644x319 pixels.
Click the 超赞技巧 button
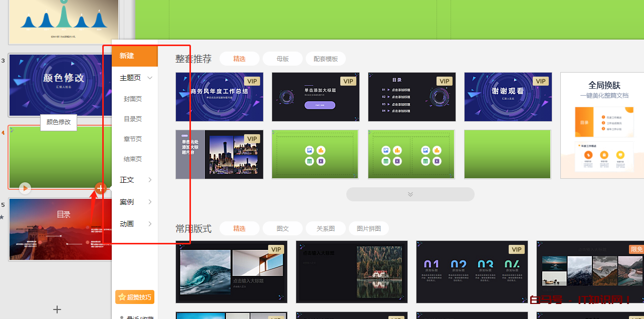tap(135, 297)
